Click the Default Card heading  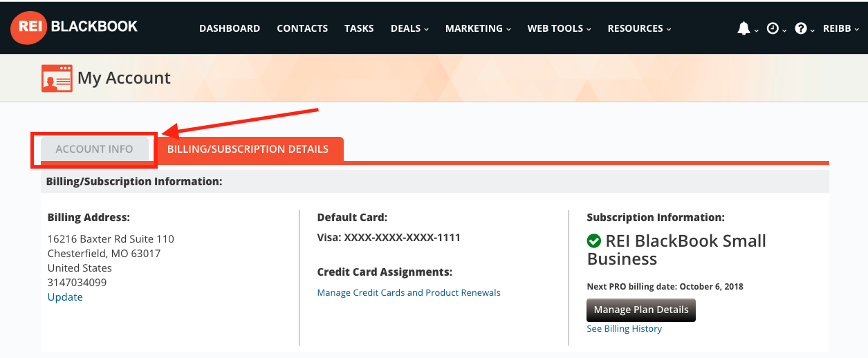pos(352,217)
